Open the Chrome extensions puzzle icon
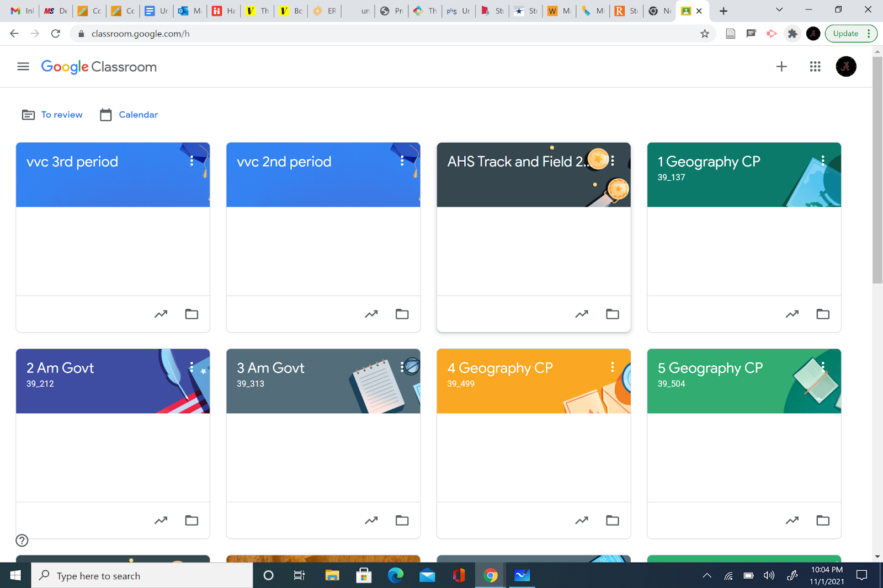 [x=792, y=34]
